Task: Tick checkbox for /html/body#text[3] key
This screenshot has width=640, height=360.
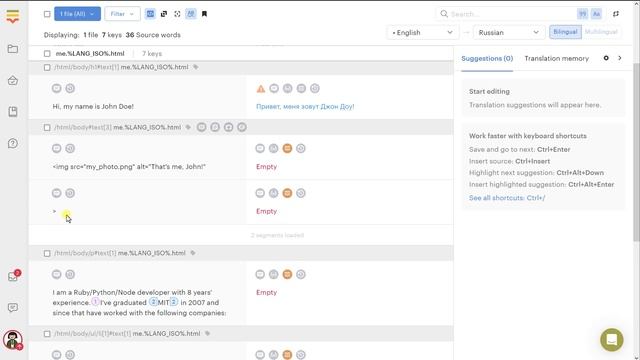Action: [47, 127]
